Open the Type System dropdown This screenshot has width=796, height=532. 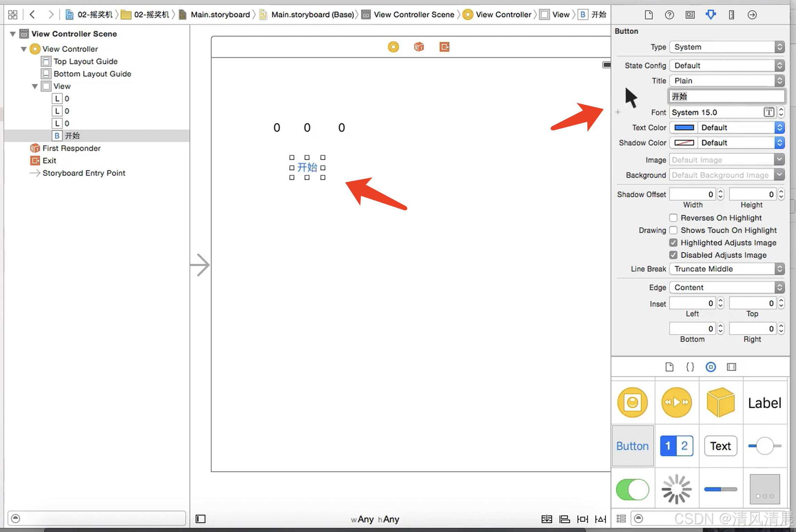tap(726, 47)
